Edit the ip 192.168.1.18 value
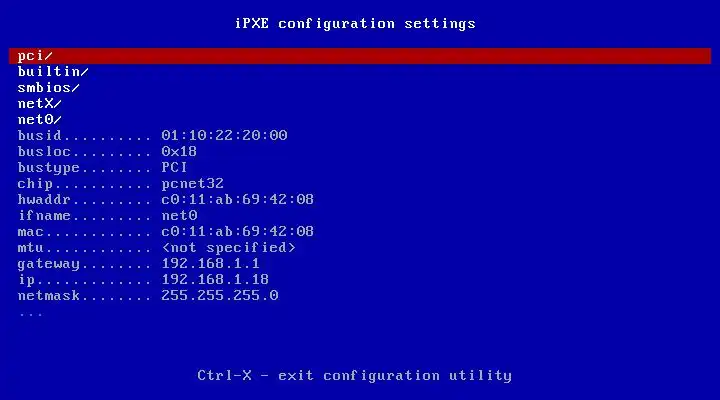 pyautogui.click(x=215, y=280)
